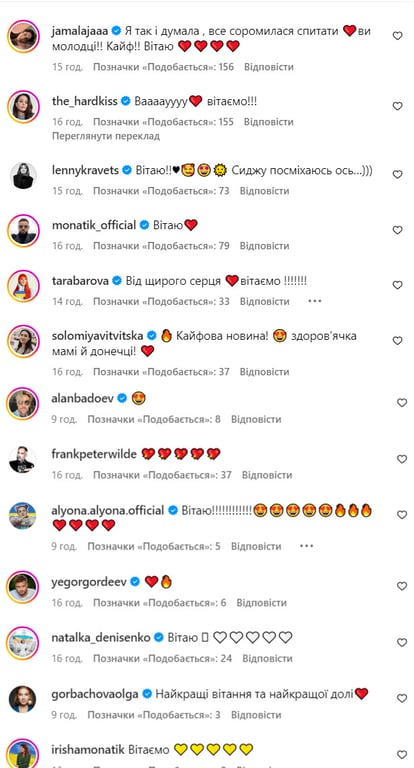The image size is (414, 768).
Task: Like lennykravets comment using heart icon
Action: pos(398,174)
